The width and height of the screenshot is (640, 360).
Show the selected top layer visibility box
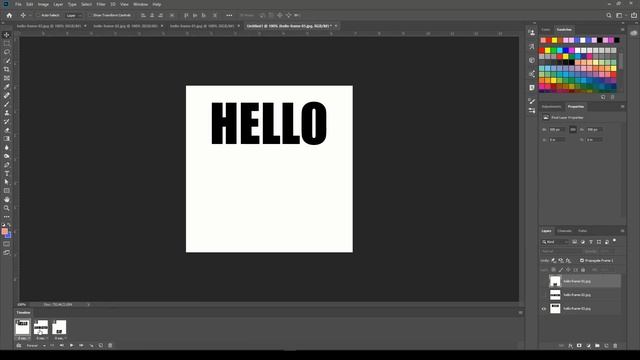[x=544, y=281]
